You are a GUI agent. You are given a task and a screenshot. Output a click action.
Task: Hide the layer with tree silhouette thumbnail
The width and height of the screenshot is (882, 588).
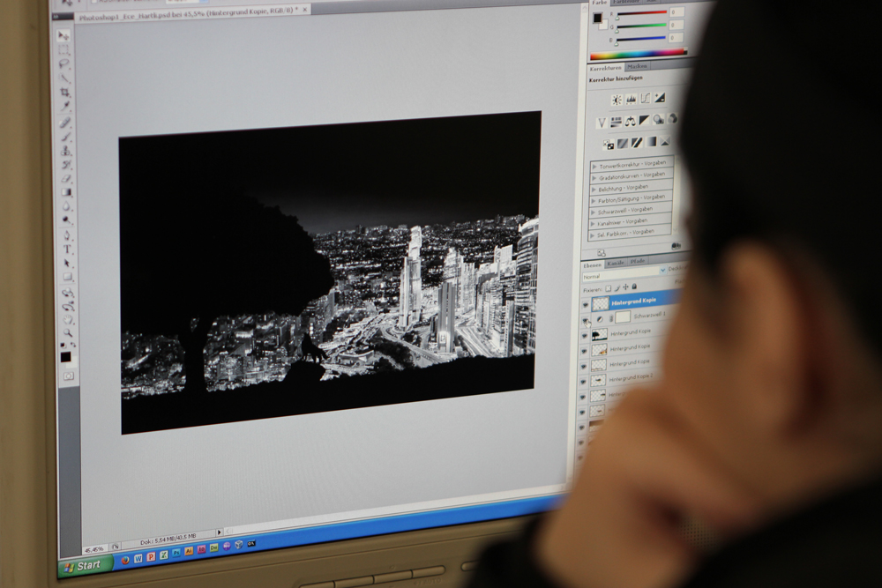point(585,336)
